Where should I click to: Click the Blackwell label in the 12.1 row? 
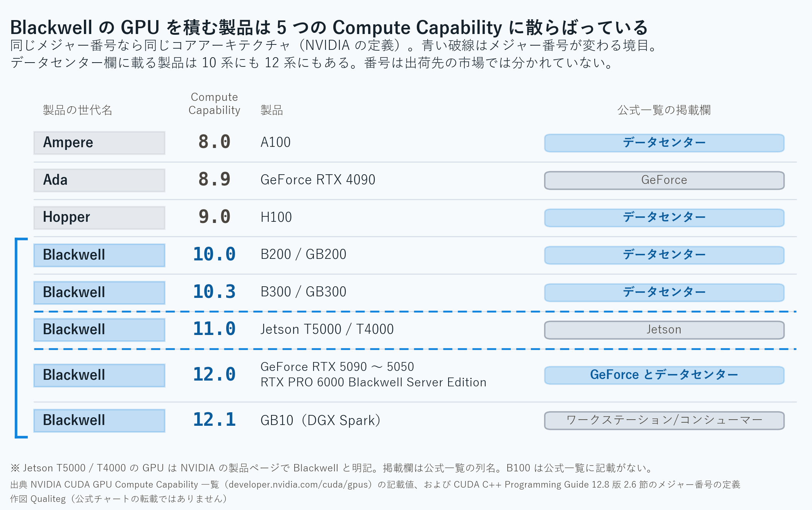click(x=99, y=421)
